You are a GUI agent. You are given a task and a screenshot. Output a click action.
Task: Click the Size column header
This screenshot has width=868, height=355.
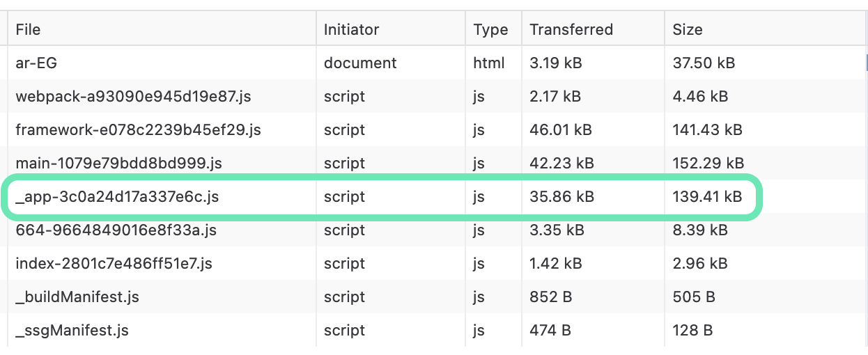pyautogui.click(x=687, y=29)
